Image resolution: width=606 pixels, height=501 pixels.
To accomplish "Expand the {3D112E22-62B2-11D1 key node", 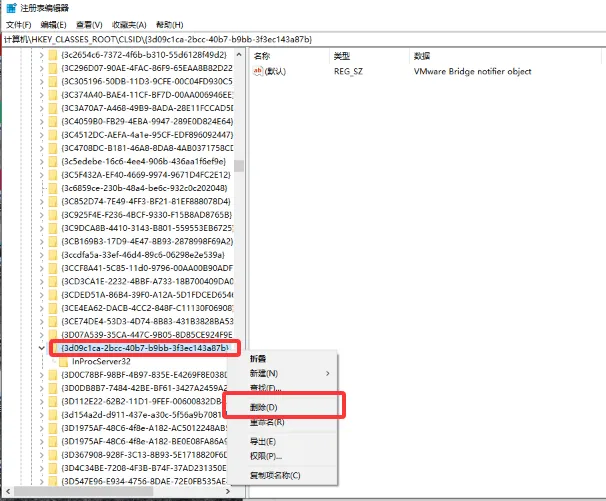I will 40,401.
